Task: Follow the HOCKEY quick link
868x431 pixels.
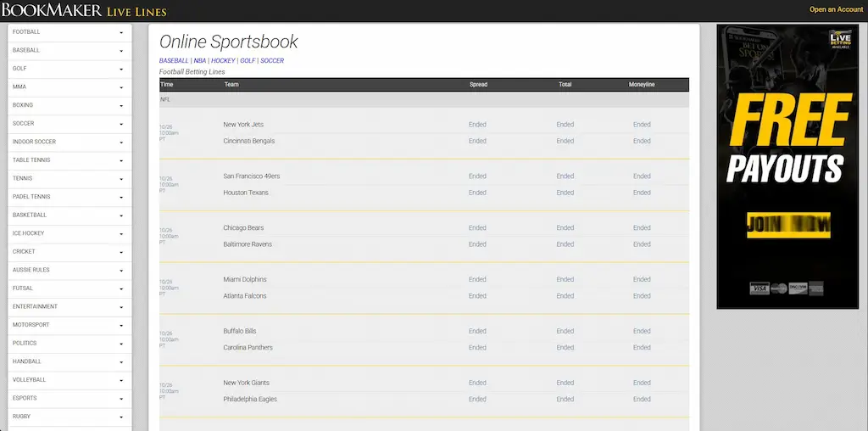Action: tap(223, 61)
